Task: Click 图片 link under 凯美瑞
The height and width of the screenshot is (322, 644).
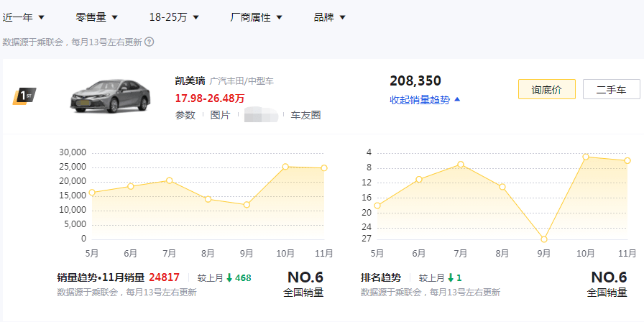Action: click(x=220, y=116)
